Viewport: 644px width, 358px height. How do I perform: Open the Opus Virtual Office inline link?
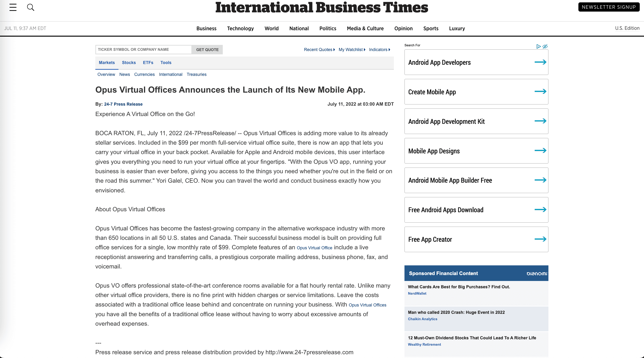(314, 248)
